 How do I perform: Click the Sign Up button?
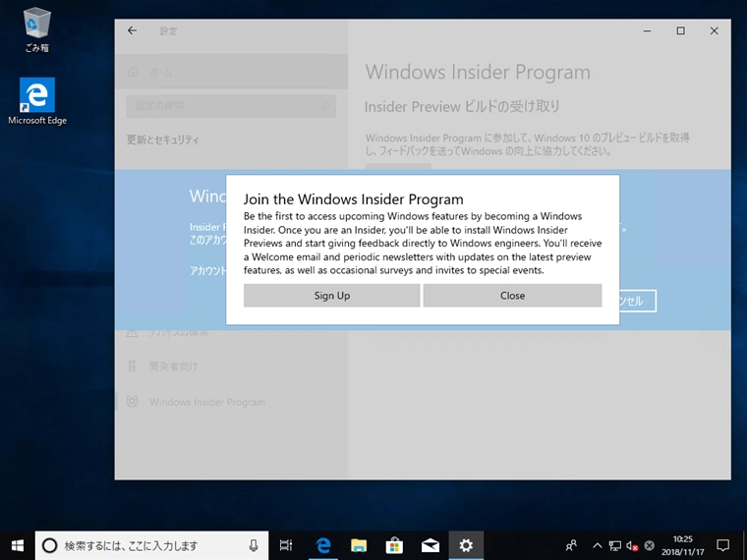click(x=331, y=296)
